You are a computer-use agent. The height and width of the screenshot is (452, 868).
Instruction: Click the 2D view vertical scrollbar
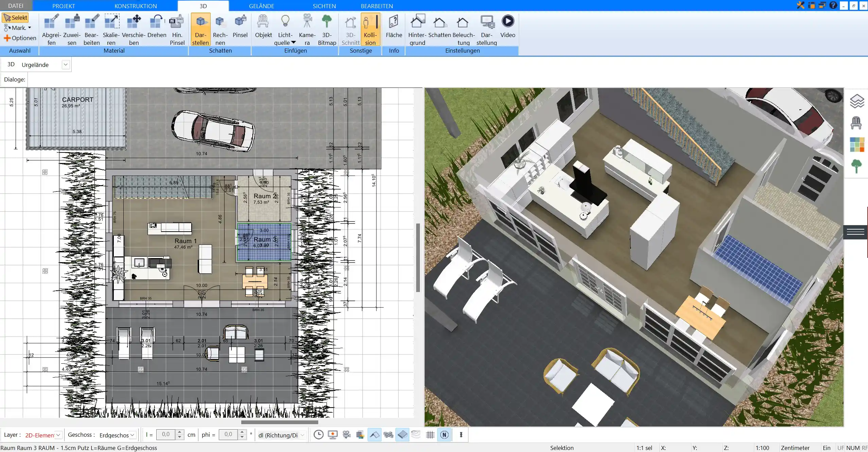pyautogui.click(x=418, y=257)
